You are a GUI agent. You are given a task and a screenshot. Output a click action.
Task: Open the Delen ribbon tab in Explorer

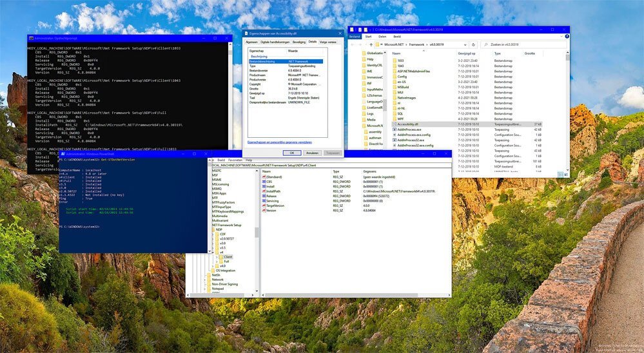click(382, 37)
